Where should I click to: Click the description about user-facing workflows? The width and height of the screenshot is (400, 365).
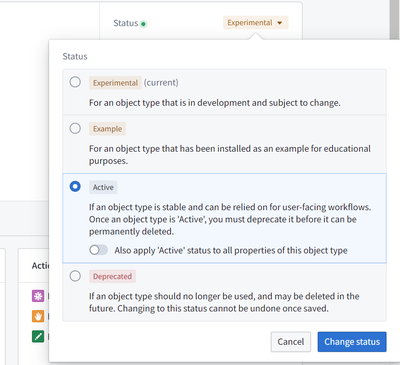coord(230,219)
